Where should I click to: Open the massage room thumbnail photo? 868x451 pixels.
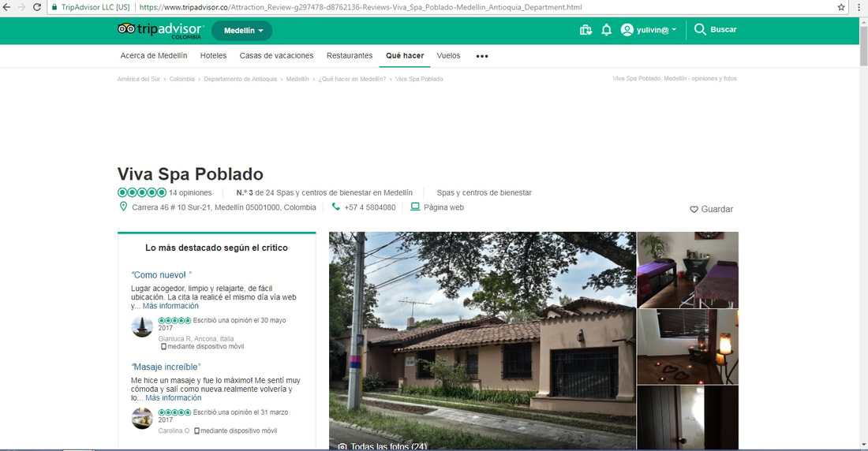687,269
